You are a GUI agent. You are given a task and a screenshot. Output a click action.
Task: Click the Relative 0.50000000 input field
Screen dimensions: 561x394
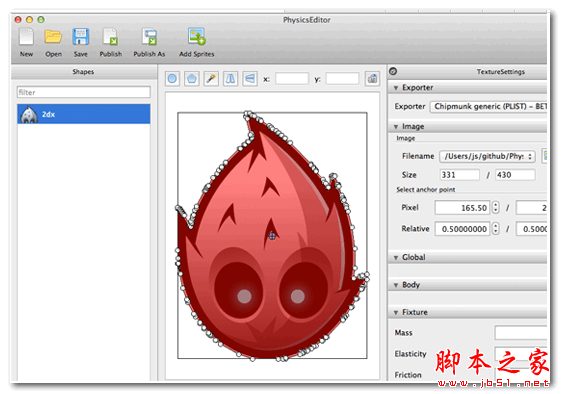point(462,229)
